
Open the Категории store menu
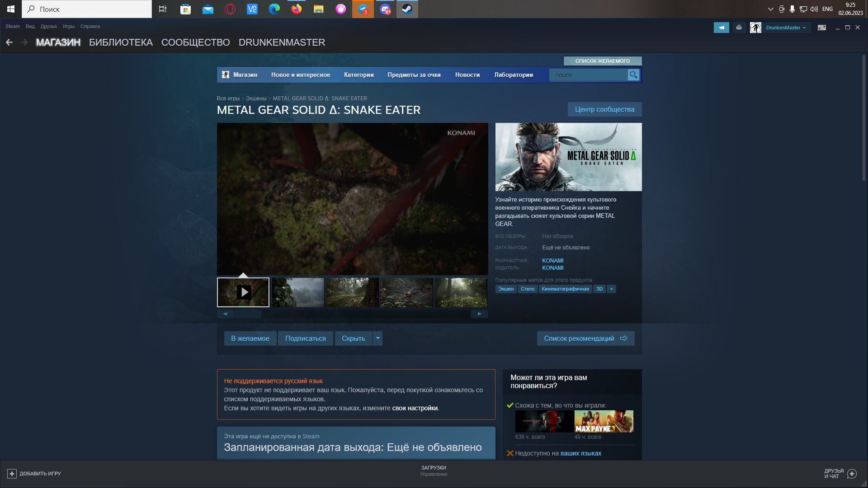[359, 75]
